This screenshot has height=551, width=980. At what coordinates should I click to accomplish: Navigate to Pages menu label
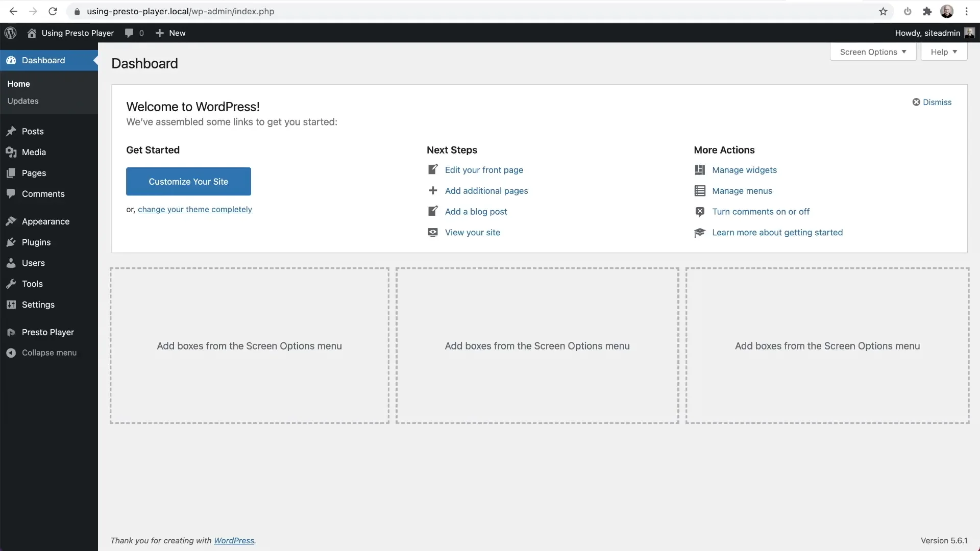tap(34, 173)
